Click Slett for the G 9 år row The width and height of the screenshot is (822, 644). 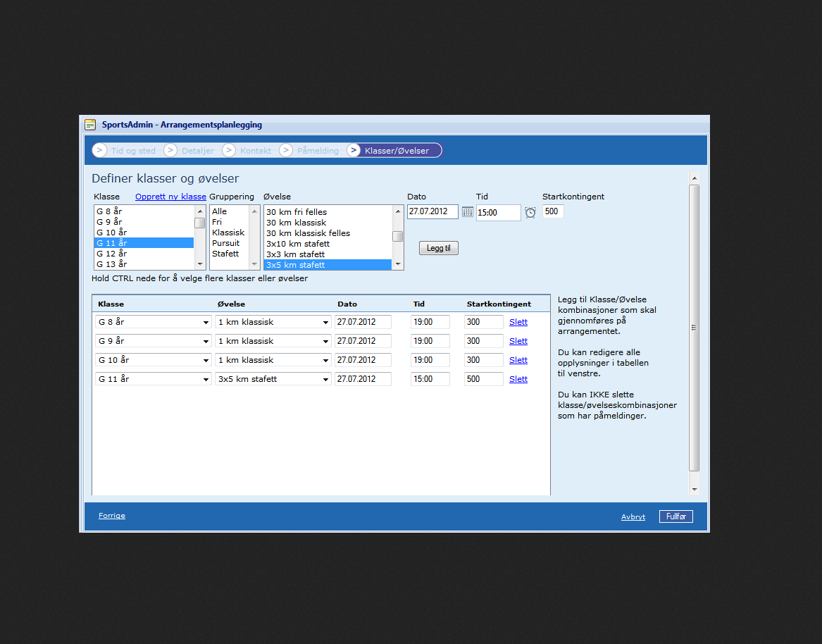click(x=518, y=341)
